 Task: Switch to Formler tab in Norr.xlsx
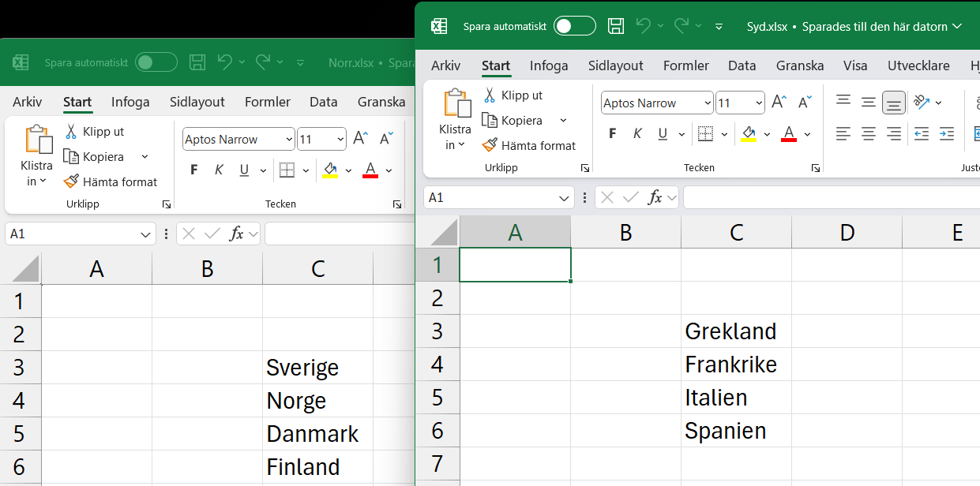point(268,102)
